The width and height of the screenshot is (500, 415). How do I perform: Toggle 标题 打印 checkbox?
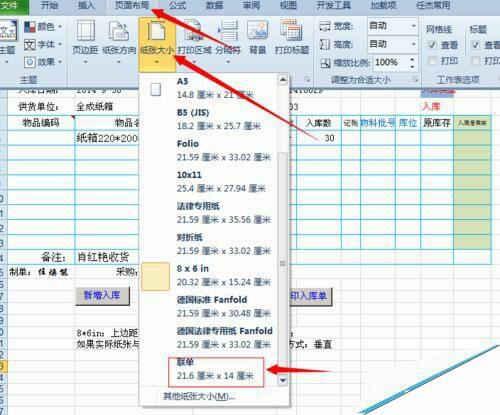tap(476, 61)
